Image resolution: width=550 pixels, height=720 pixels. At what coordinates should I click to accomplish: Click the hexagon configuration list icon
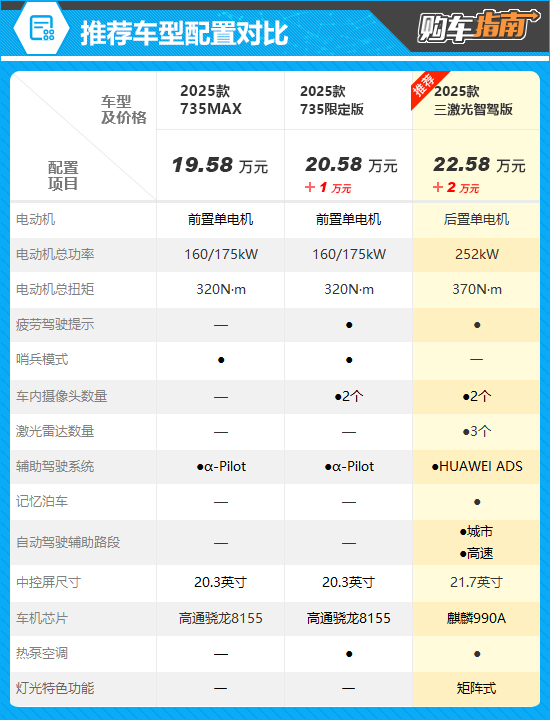pos(41,28)
